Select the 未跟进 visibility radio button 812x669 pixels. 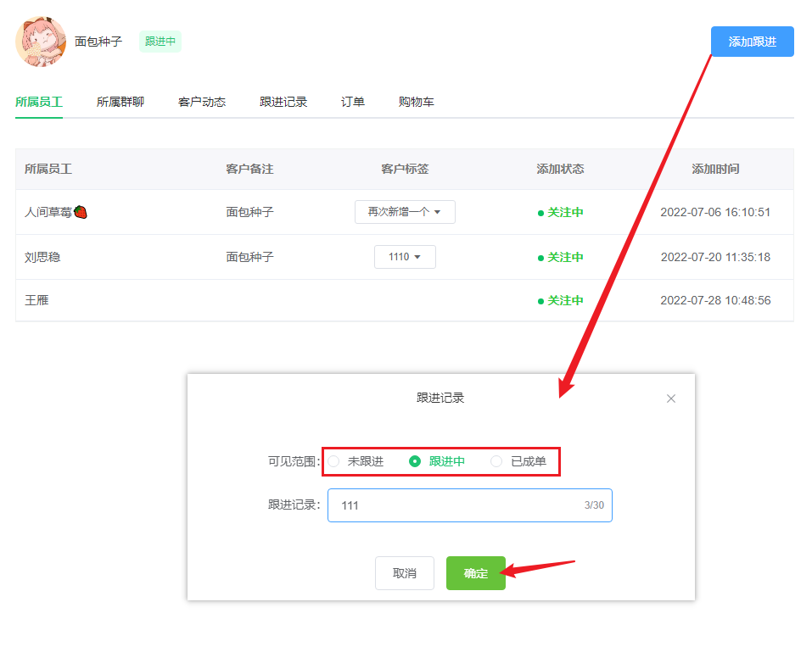pos(333,461)
